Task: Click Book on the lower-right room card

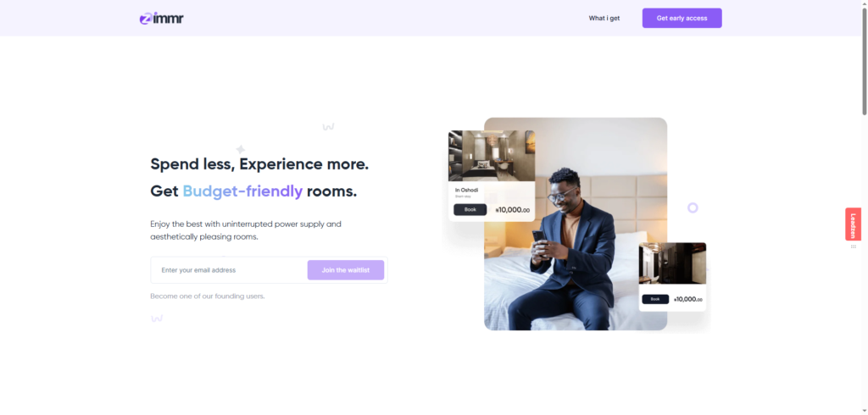Action: (x=655, y=299)
